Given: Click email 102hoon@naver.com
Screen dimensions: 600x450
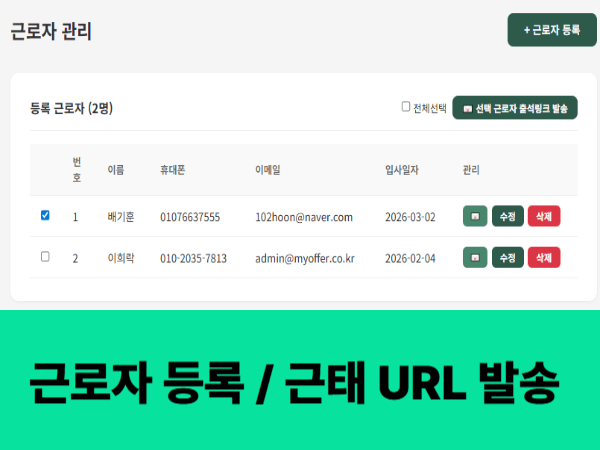Looking at the screenshot, I should point(304,217).
